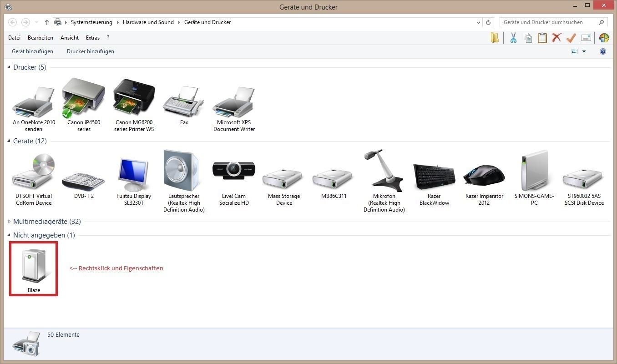Screen dimensions: 617x364
Task: Click the orange checkmark toolbar icon
Action: (571, 38)
